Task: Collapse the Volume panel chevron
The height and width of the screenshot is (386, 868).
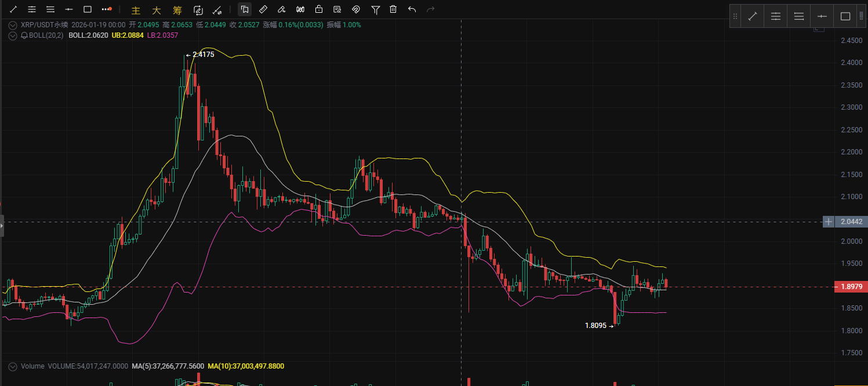Action: 13,366
